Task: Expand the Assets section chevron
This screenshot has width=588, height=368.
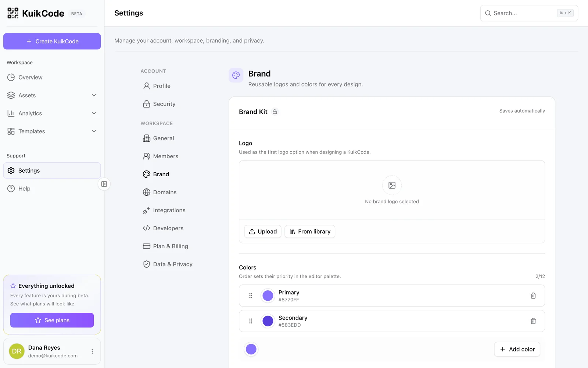Action: (94, 95)
